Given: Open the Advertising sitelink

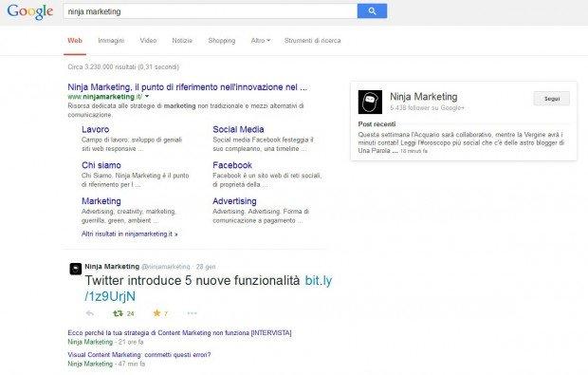Looking at the screenshot, I should point(234,201).
